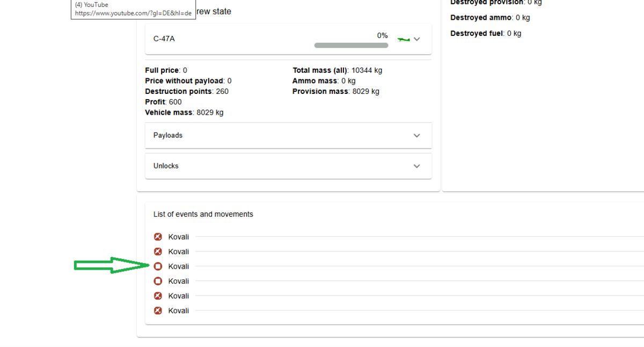Viewport: 644px width, 347px height.
Task: Open the first Kovali event entry text
Action: pyautogui.click(x=179, y=237)
